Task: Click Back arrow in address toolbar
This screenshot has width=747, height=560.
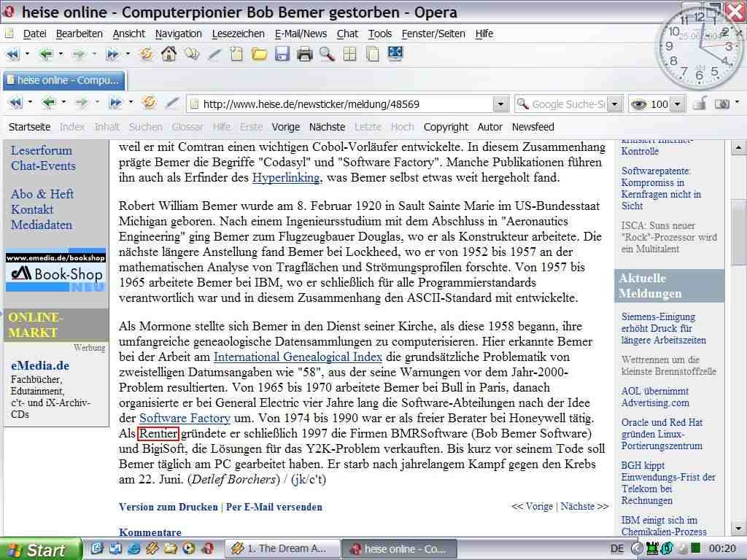Action: point(49,102)
